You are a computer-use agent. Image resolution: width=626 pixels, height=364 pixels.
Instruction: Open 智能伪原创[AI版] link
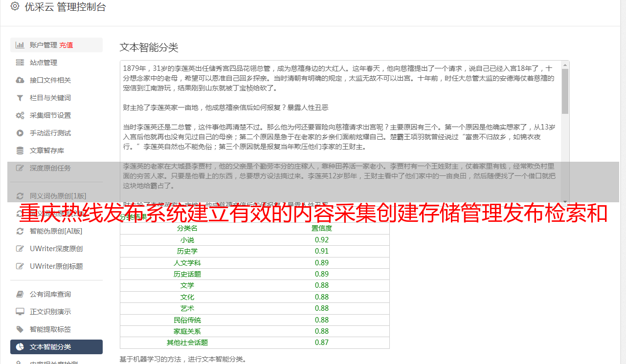coord(56,231)
